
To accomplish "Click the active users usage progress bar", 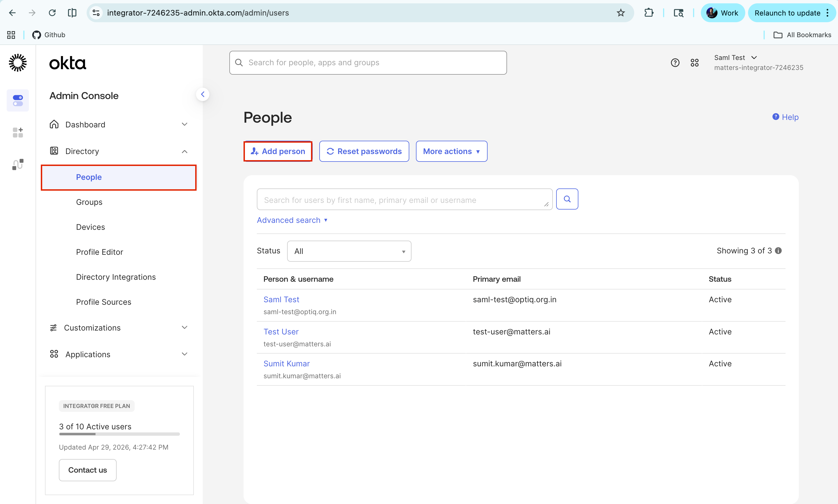I will [x=119, y=434].
